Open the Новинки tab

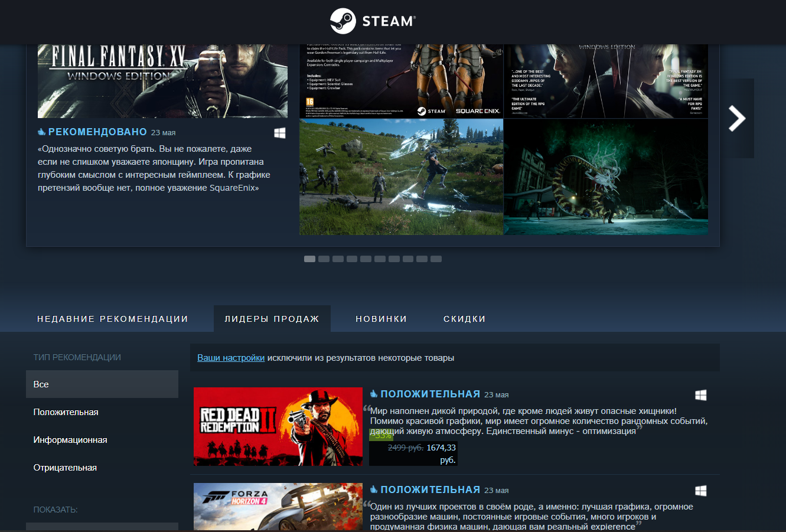point(381,319)
